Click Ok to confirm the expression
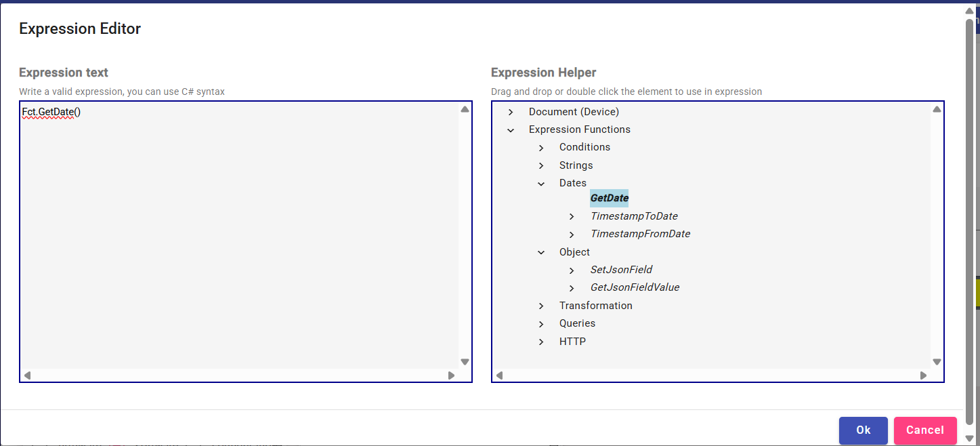The image size is (980, 446). coord(863,430)
